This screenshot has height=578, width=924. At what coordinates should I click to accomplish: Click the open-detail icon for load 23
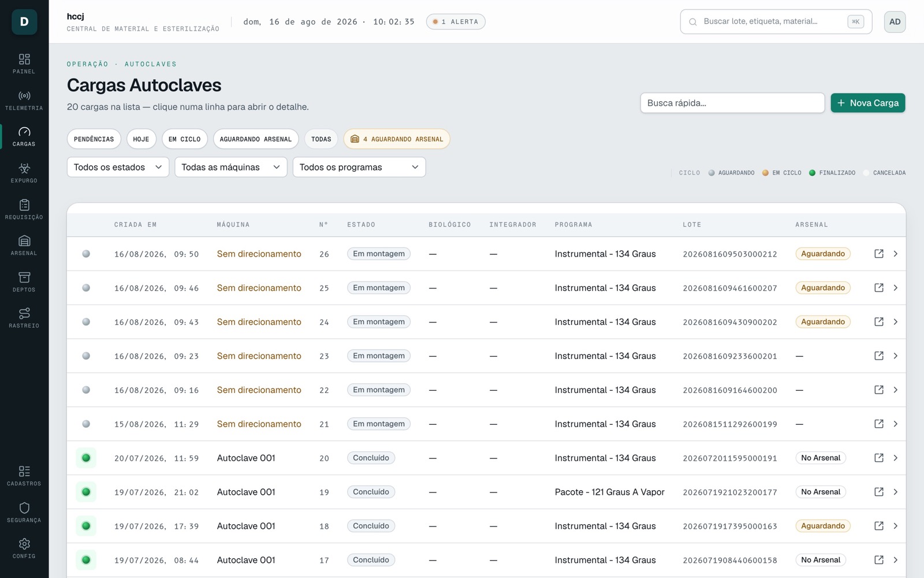point(879,356)
